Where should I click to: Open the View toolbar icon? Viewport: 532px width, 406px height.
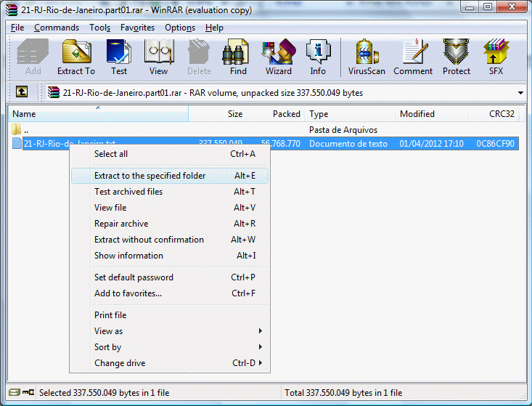click(158, 57)
